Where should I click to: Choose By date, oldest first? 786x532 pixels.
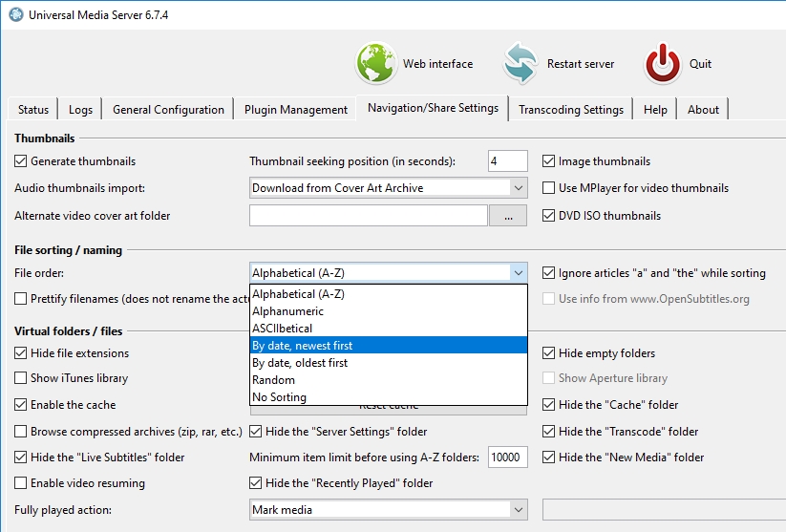389,363
